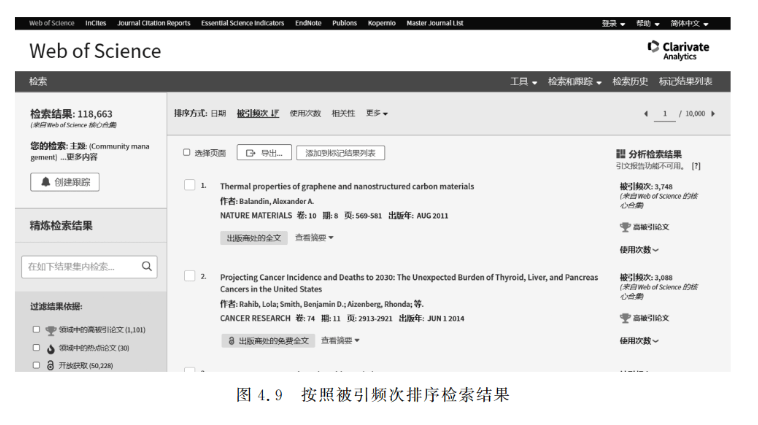The width and height of the screenshot is (758, 425).
Task: Sort results by 被引频次
Action: pyautogui.click(x=258, y=113)
